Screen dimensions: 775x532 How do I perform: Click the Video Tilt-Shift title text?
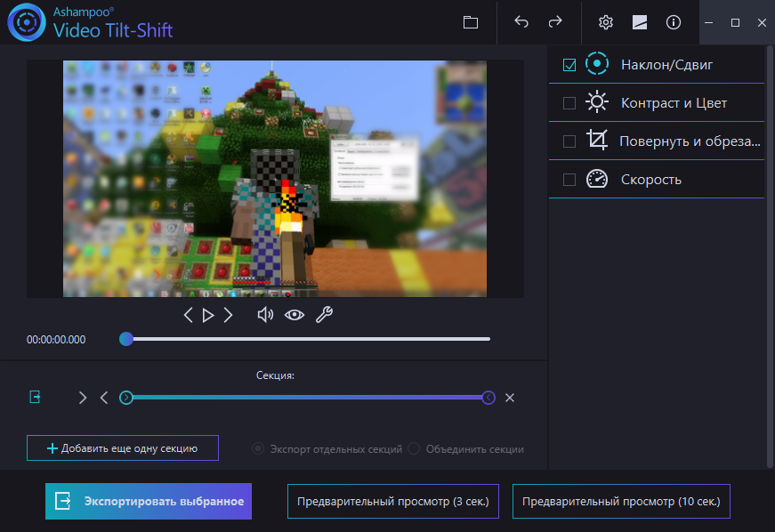tap(113, 30)
